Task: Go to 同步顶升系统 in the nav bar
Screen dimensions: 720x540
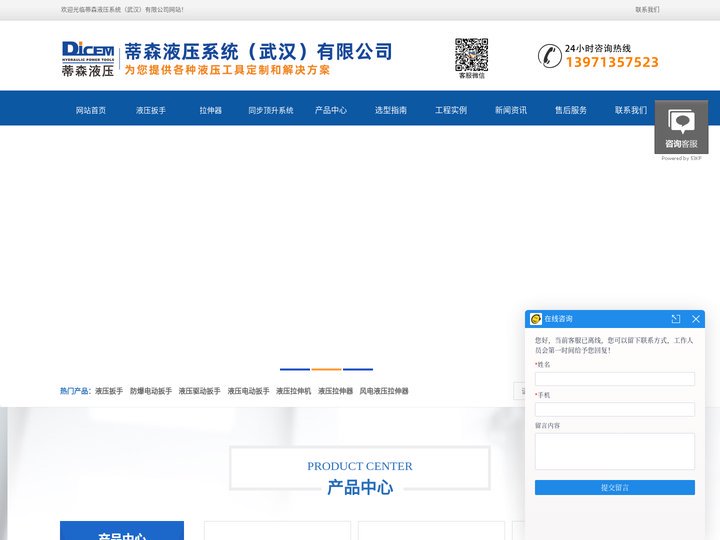Action: click(x=271, y=110)
